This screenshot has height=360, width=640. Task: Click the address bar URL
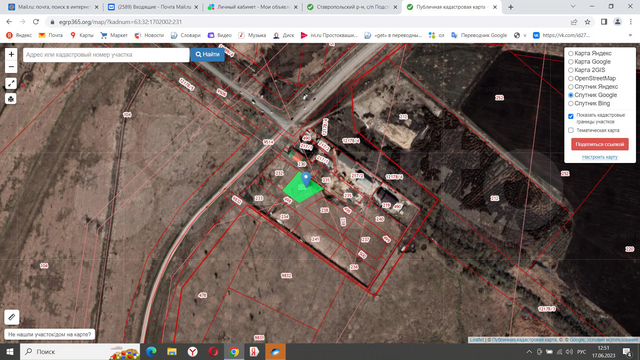point(120,22)
